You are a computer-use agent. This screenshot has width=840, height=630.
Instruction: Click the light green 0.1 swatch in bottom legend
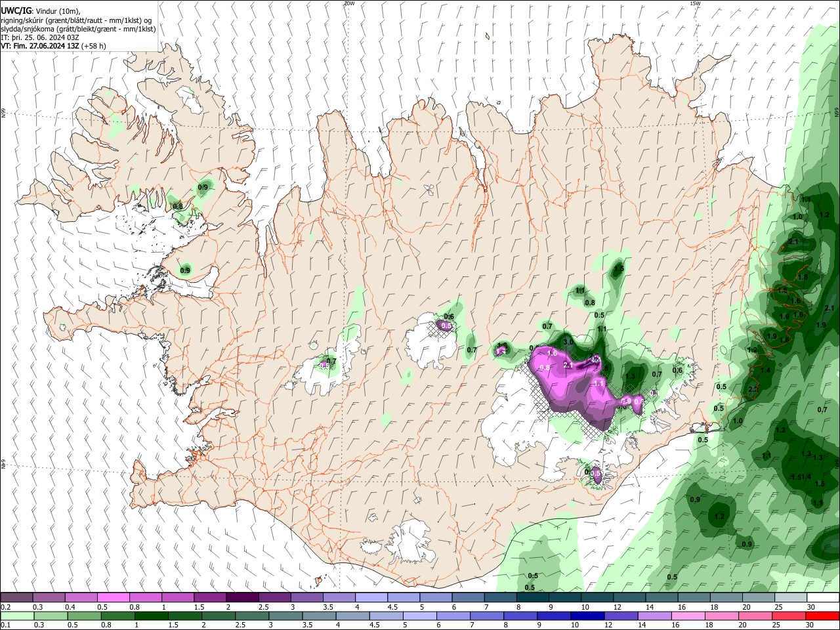pyautogui.click(x=16, y=616)
